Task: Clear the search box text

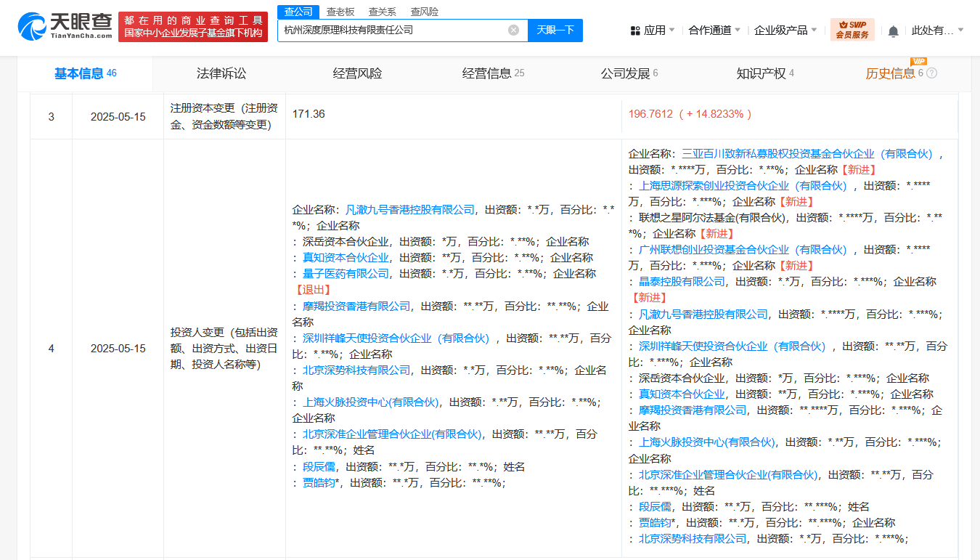Action: pyautogui.click(x=513, y=30)
